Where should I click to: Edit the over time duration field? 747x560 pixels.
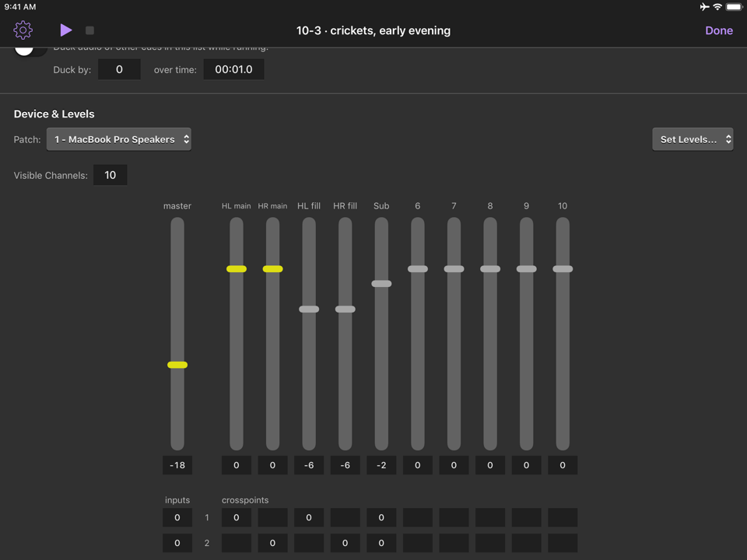coord(233,69)
